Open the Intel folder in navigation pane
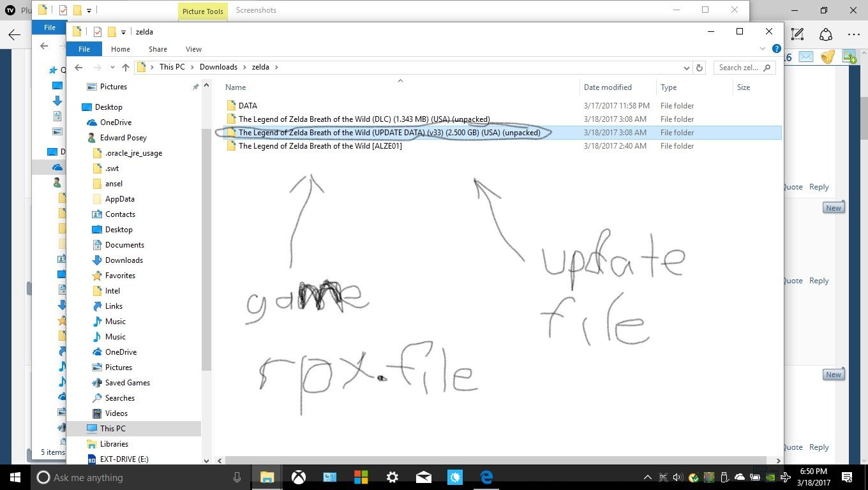 tap(112, 291)
